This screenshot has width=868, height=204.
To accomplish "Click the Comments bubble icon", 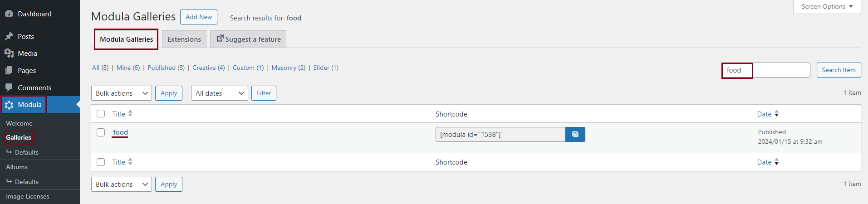I will pyautogui.click(x=9, y=87).
